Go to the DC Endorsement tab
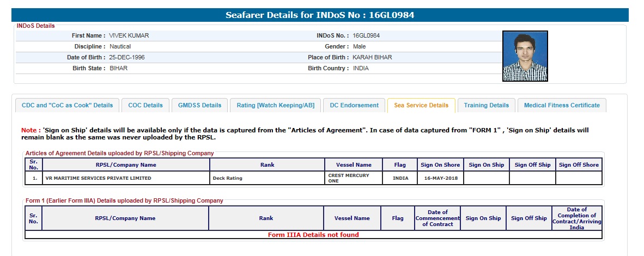Image resolution: width=644 pixels, height=256 pixels. pyautogui.click(x=354, y=105)
